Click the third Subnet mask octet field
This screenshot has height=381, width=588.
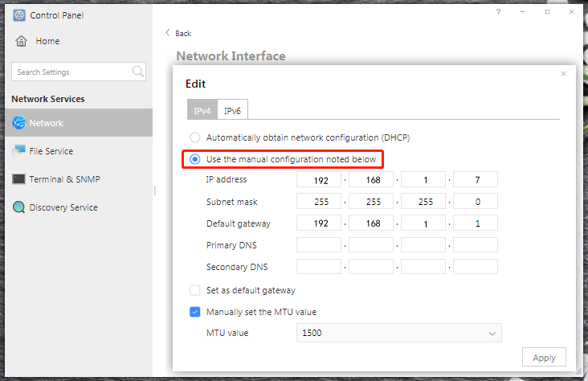[x=423, y=201]
